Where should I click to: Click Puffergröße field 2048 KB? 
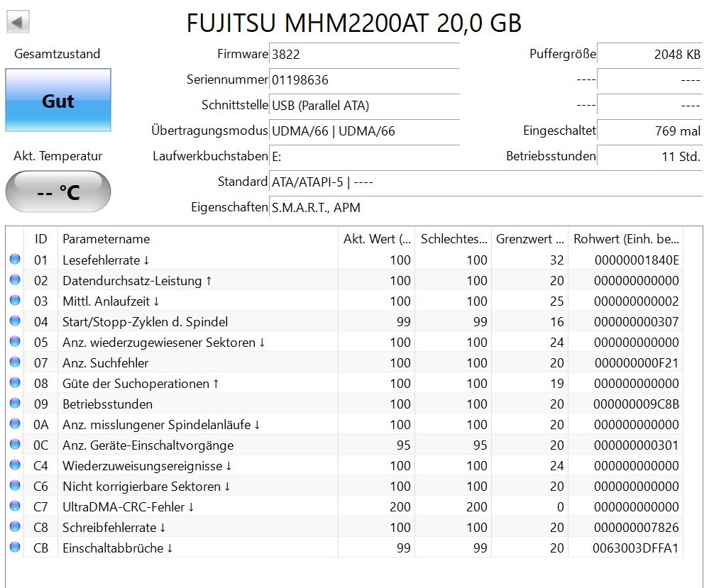tap(650, 54)
